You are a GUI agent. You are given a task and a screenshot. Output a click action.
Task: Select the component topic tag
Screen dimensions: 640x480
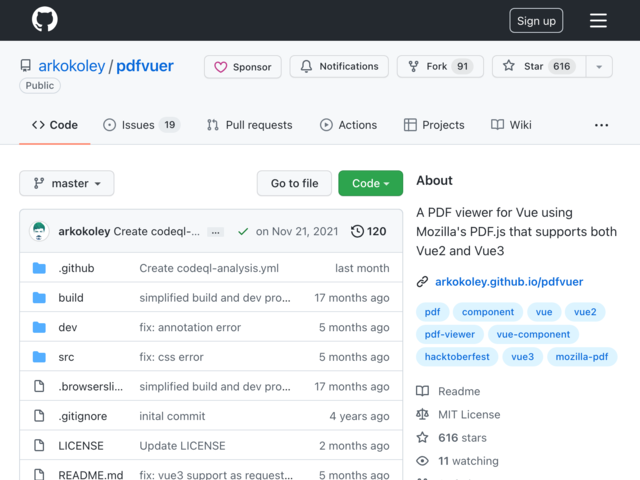click(x=488, y=312)
